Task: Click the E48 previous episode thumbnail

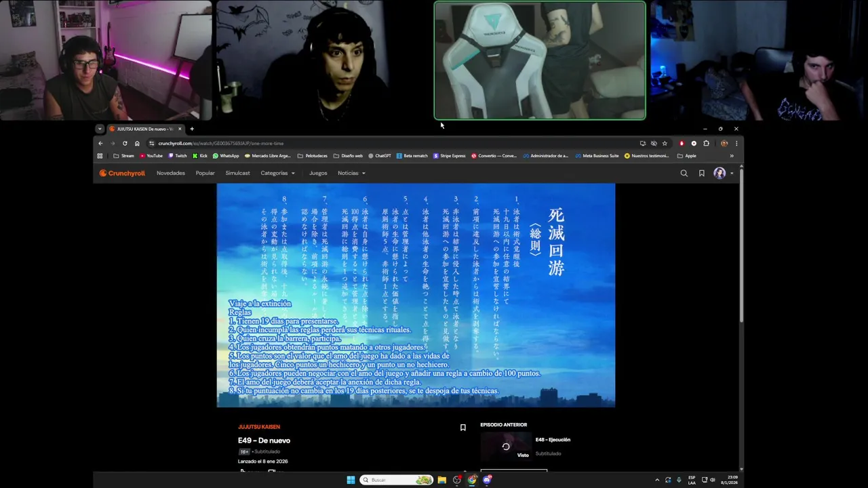Action: (x=505, y=447)
